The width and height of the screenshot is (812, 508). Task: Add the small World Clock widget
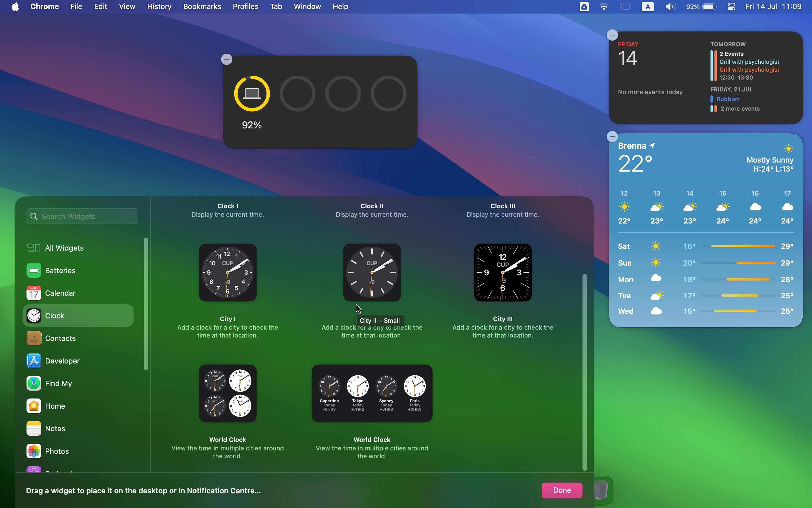click(x=228, y=393)
